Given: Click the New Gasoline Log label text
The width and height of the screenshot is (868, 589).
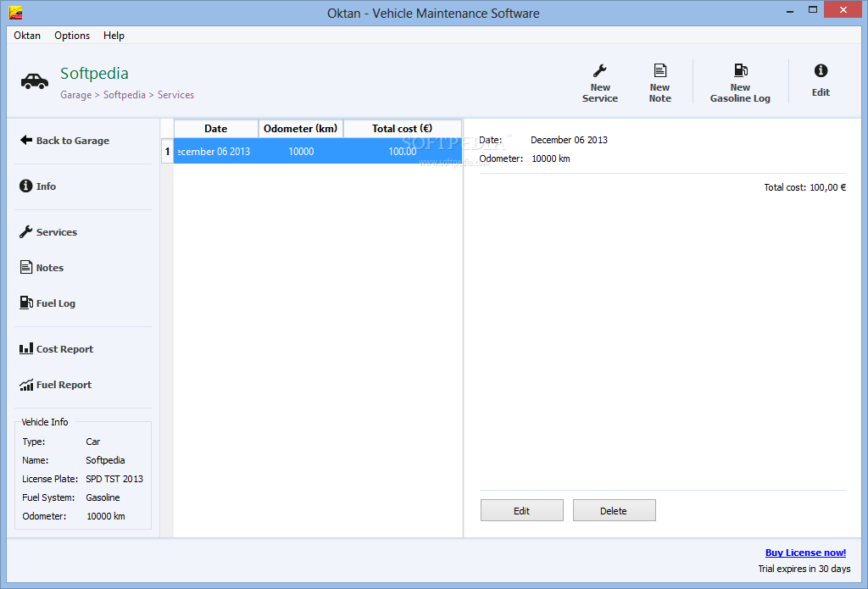Looking at the screenshot, I should pyautogui.click(x=740, y=93).
